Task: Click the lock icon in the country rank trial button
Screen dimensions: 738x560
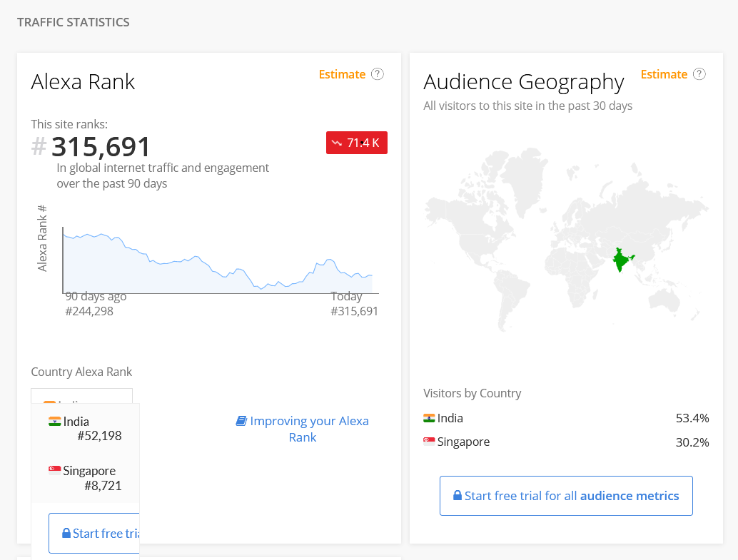Action: point(66,533)
